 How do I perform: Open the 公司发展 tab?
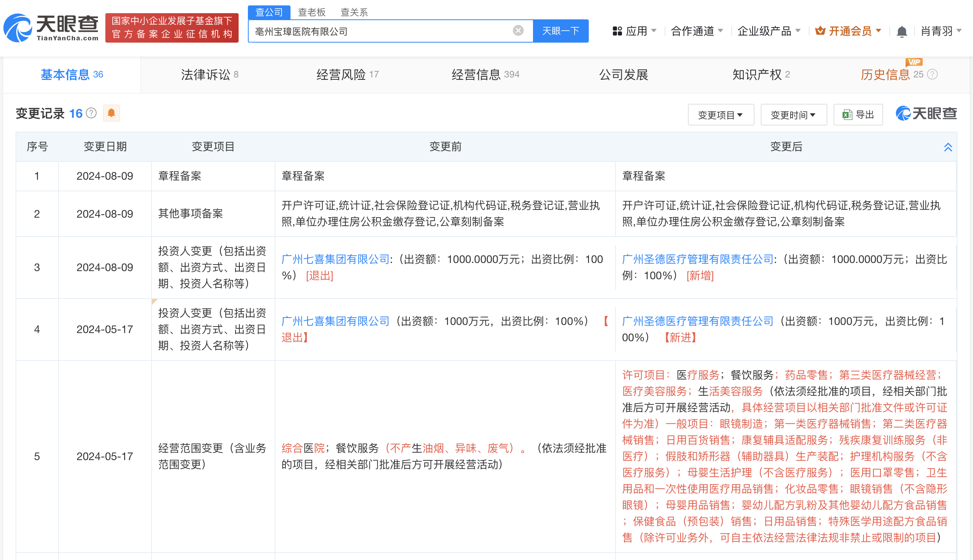tap(624, 74)
